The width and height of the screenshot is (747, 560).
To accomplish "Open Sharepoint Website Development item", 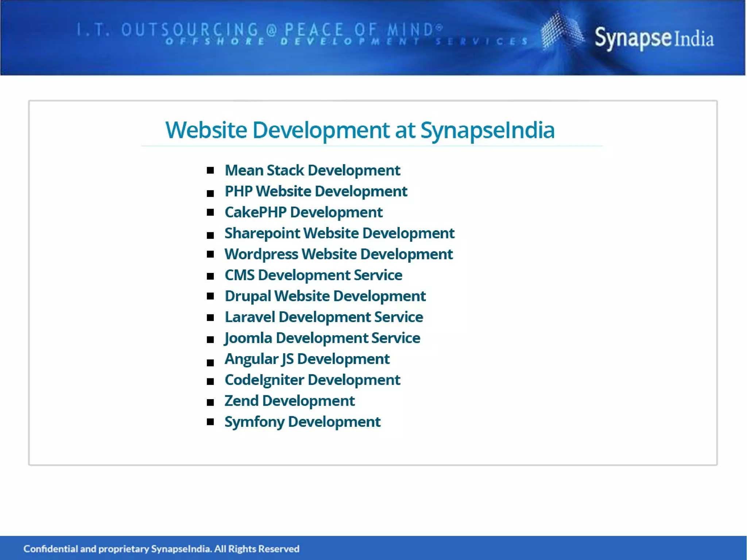I will pyautogui.click(x=339, y=233).
